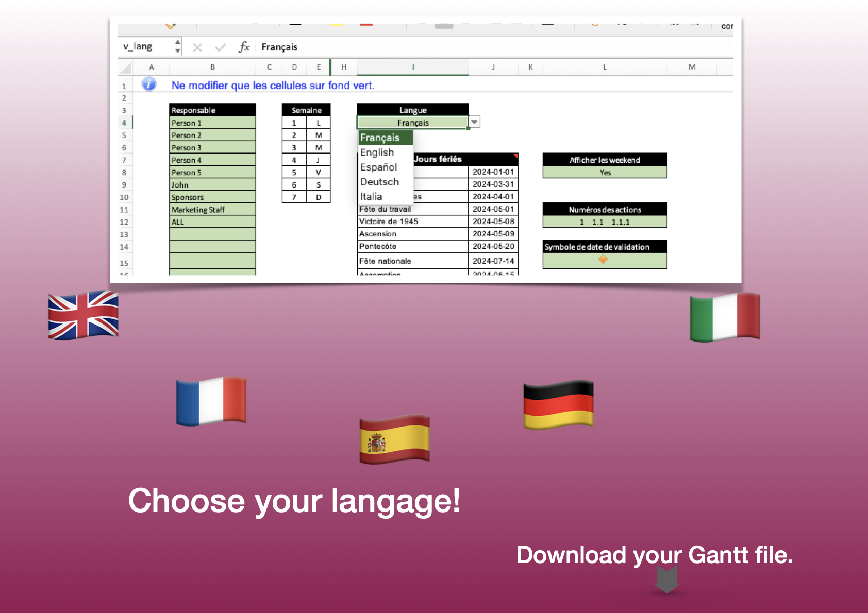Select the Person 1 cell
This screenshot has height=613, width=868.
point(212,123)
